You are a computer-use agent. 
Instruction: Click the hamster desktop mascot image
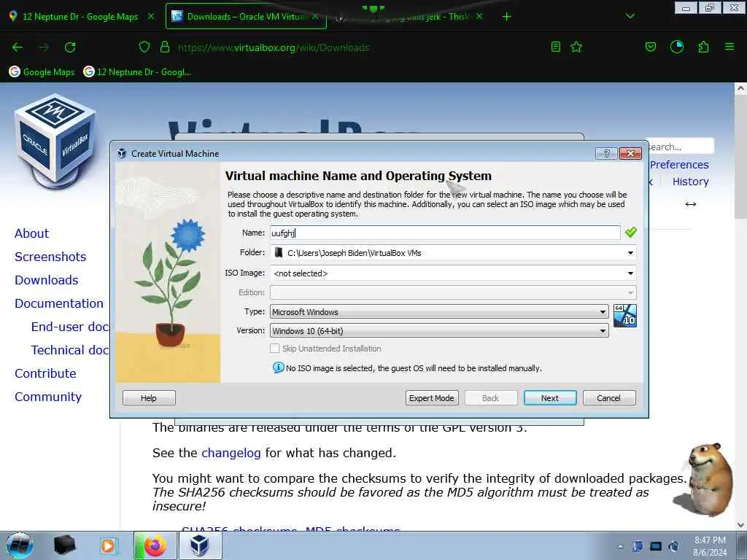[703, 480]
